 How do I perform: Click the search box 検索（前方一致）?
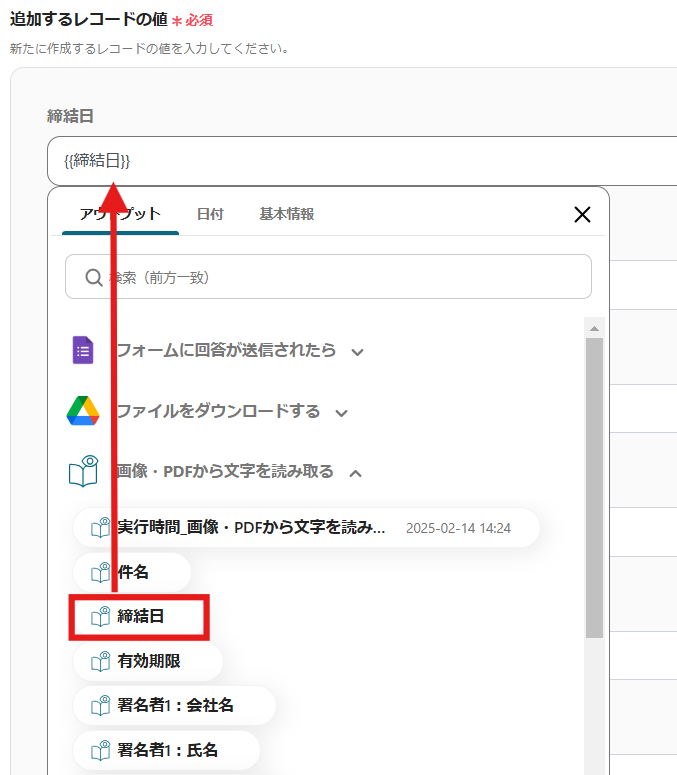coord(328,276)
